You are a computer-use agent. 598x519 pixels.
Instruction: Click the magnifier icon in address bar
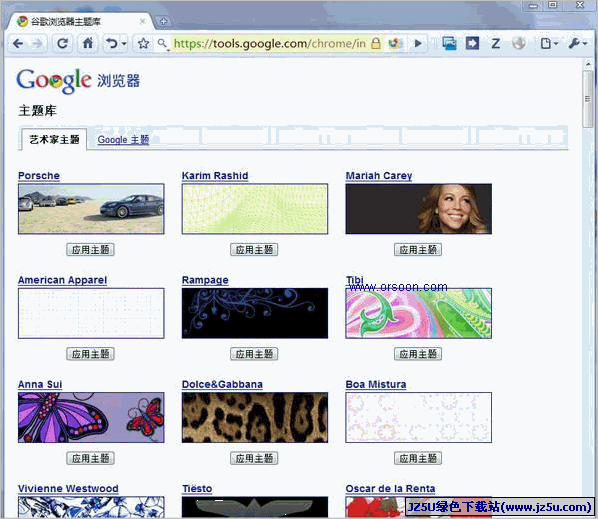163,43
